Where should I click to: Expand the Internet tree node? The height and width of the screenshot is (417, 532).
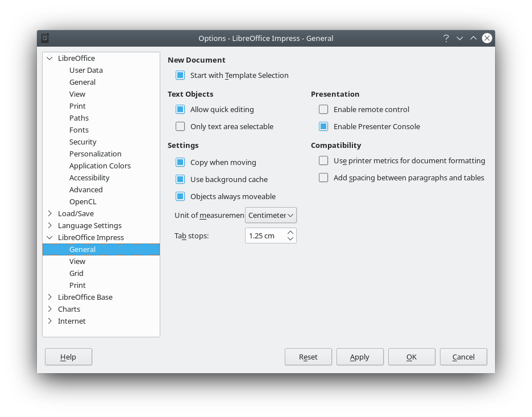click(x=50, y=320)
